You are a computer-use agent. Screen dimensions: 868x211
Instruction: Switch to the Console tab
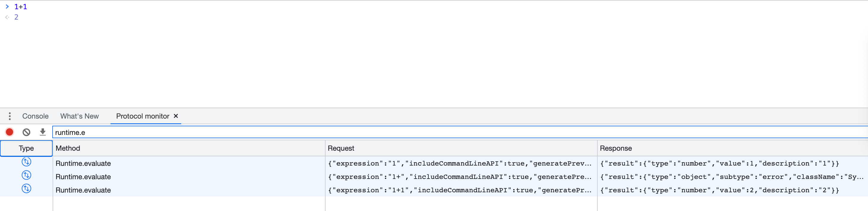(35, 116)
